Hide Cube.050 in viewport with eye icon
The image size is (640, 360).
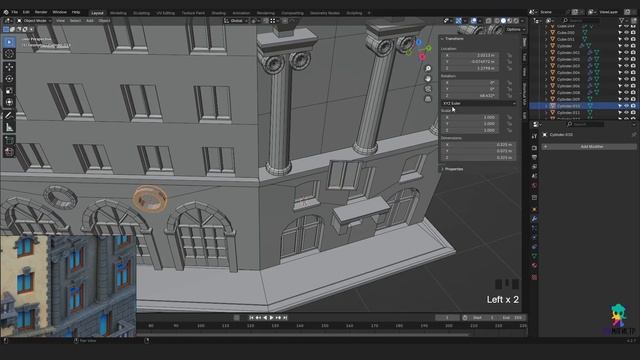click(x=626, y=33)
